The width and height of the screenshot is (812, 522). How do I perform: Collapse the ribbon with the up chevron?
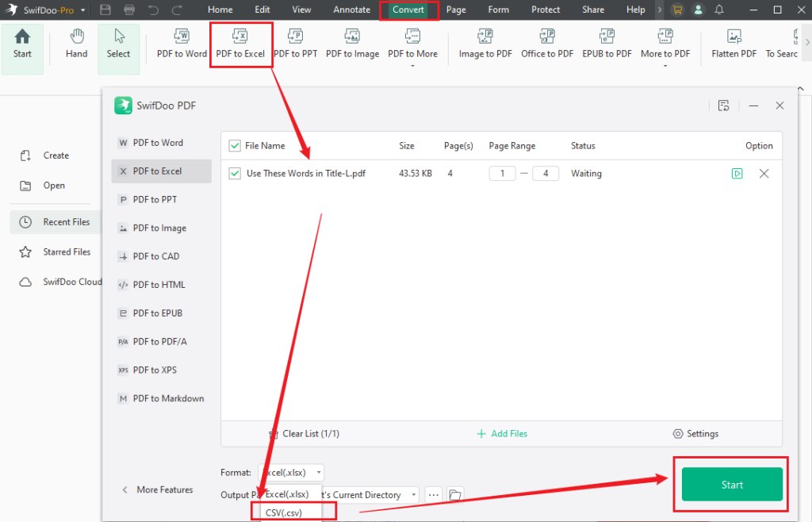tap(801, 89)
